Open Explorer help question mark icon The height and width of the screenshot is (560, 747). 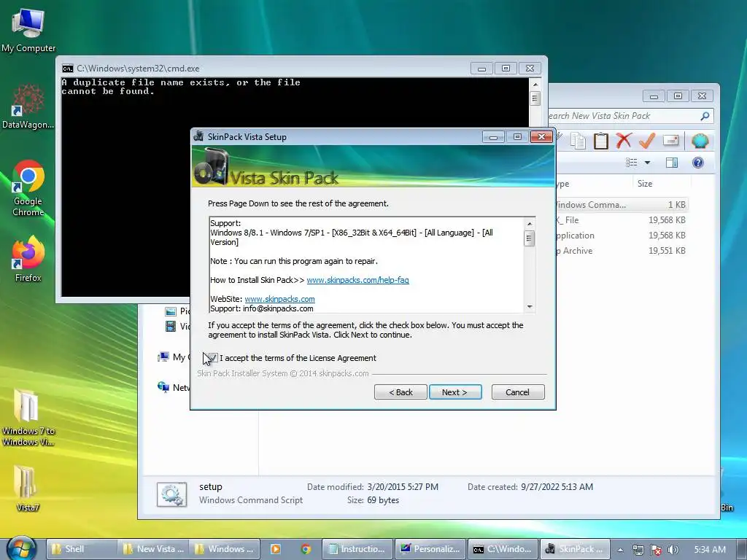click(x=698, y=163)
